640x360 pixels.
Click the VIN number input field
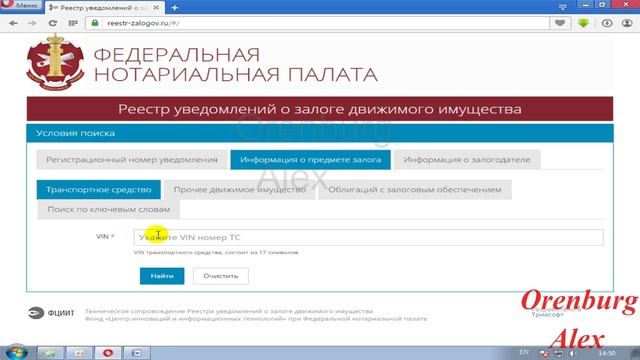click(x=368, y=238)
